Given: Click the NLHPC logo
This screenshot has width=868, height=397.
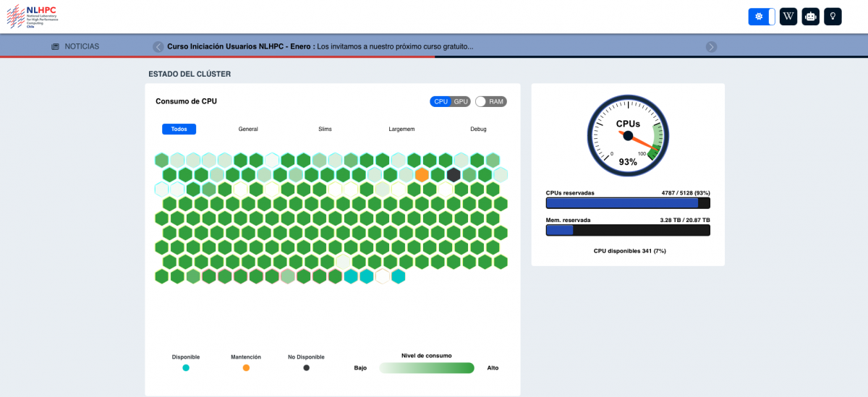Looking at the screenshot, I should pos(32,16).
